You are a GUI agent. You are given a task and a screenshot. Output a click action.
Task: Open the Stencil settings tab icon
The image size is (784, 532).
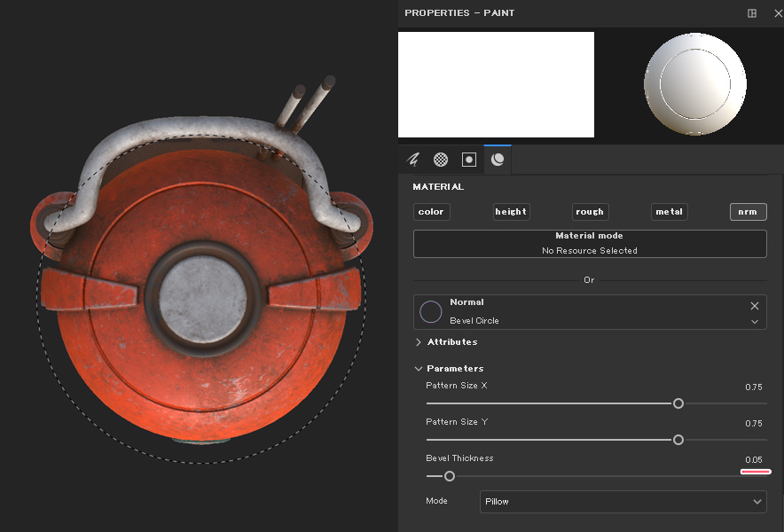point(469,160)
